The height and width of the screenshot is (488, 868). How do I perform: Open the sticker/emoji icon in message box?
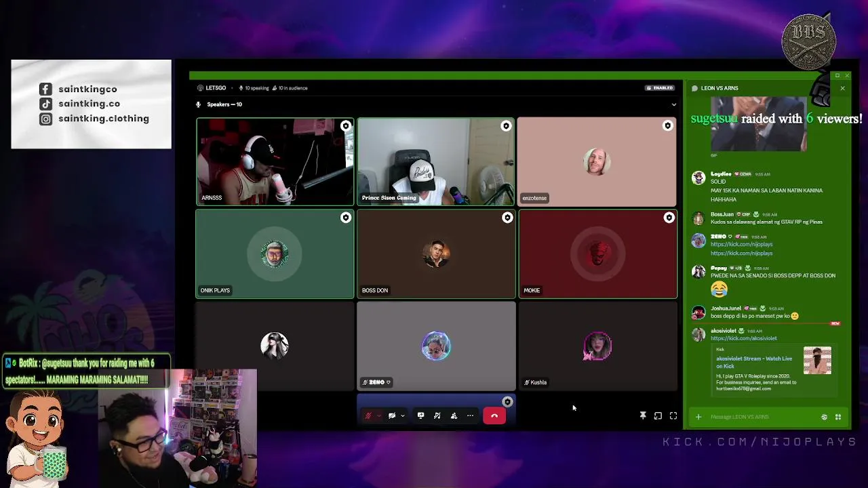pyautogui.click(x=825, y=417)
